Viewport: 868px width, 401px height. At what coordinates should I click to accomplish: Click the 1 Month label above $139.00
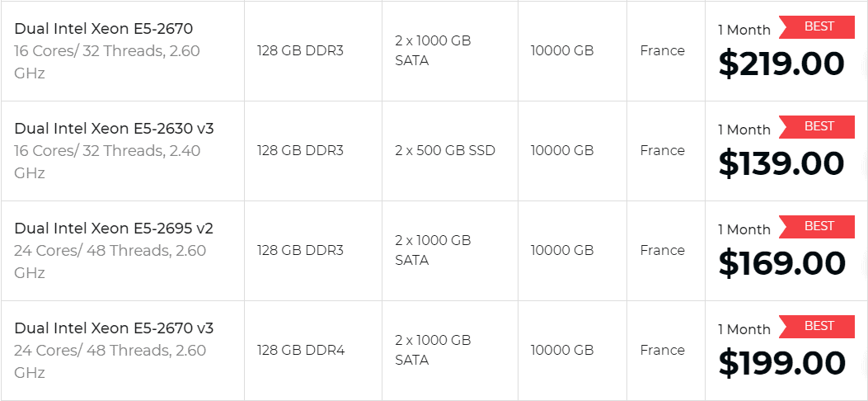[x=744, y=130]
